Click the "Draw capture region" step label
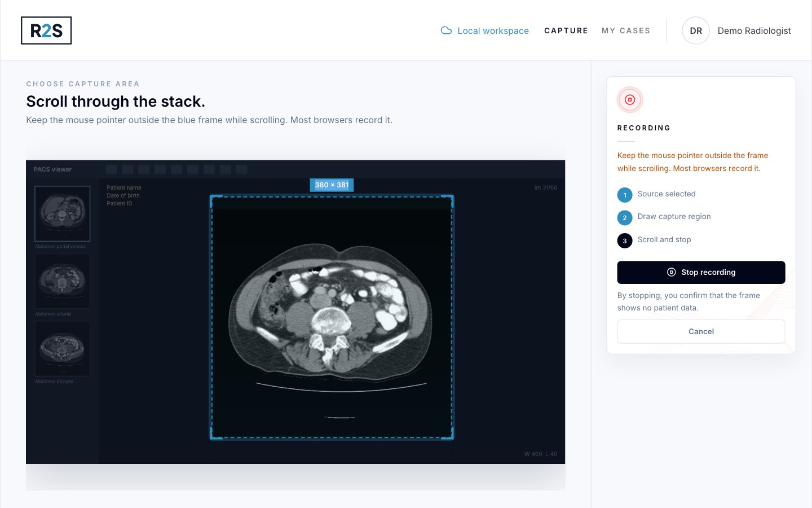This screenshot has height=508, width=812. click(x=674, y=216)
